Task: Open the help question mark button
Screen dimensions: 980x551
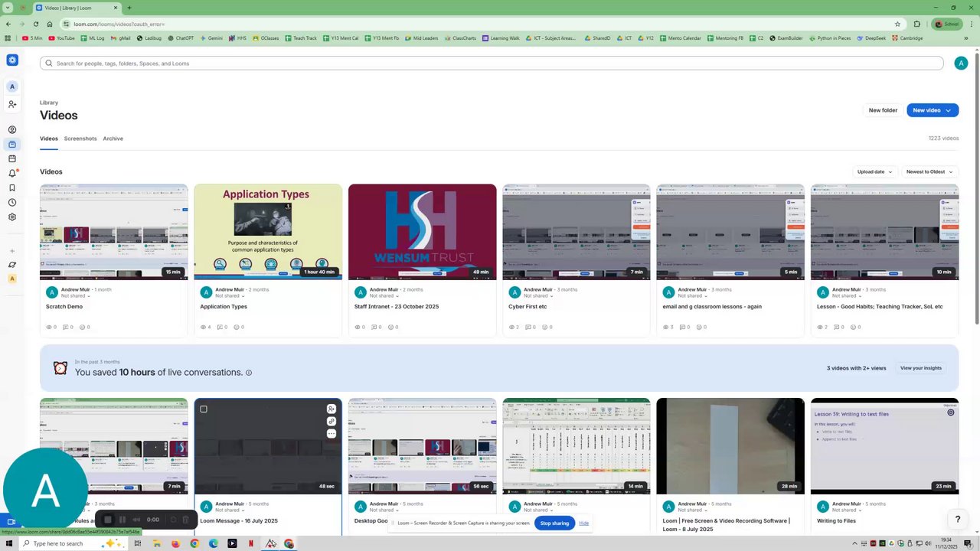Action: point(957,520)
